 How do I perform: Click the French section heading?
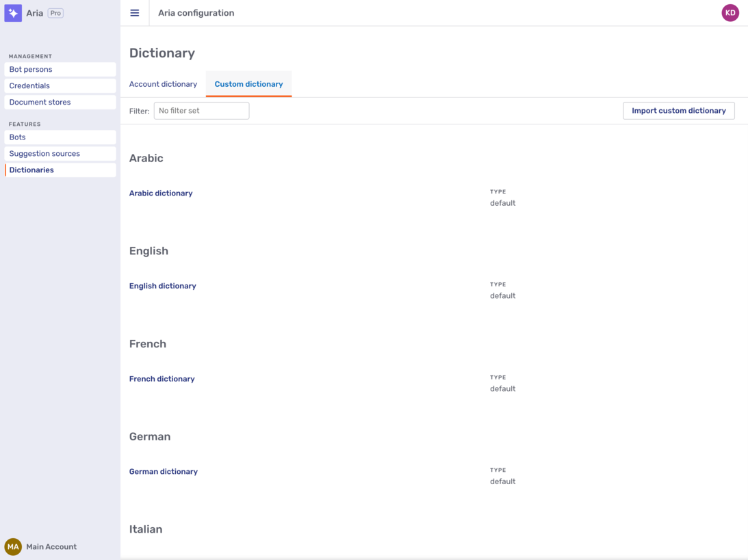tap(148, 344)
